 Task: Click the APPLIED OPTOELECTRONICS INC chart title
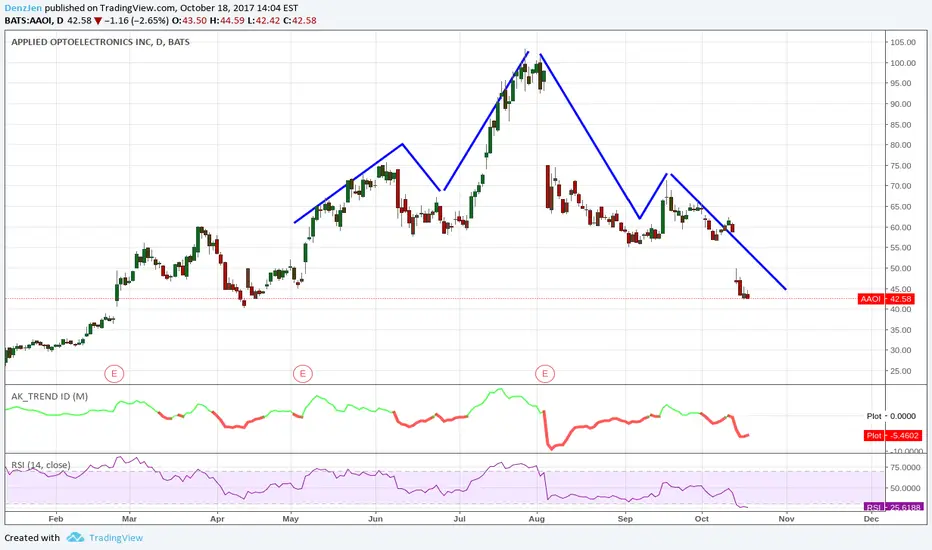[100, 42]
